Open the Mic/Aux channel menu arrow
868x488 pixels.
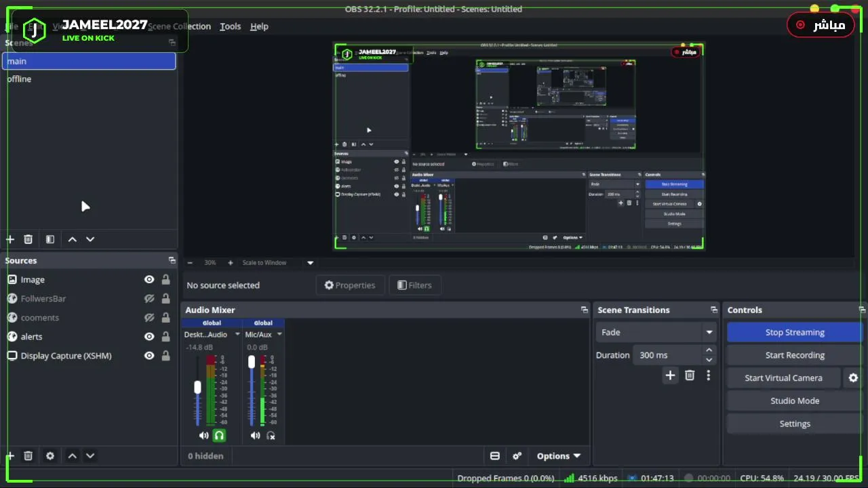click(x=279, y=334)
